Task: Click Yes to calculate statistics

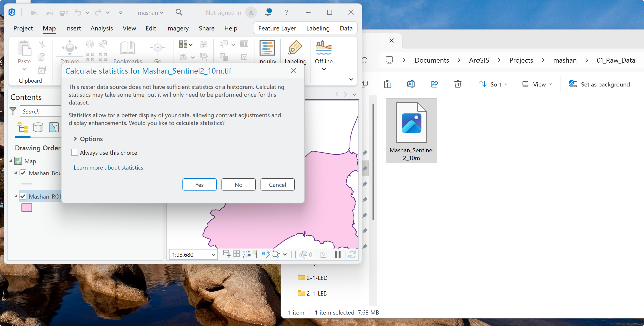Action: (x=199, y=184)
